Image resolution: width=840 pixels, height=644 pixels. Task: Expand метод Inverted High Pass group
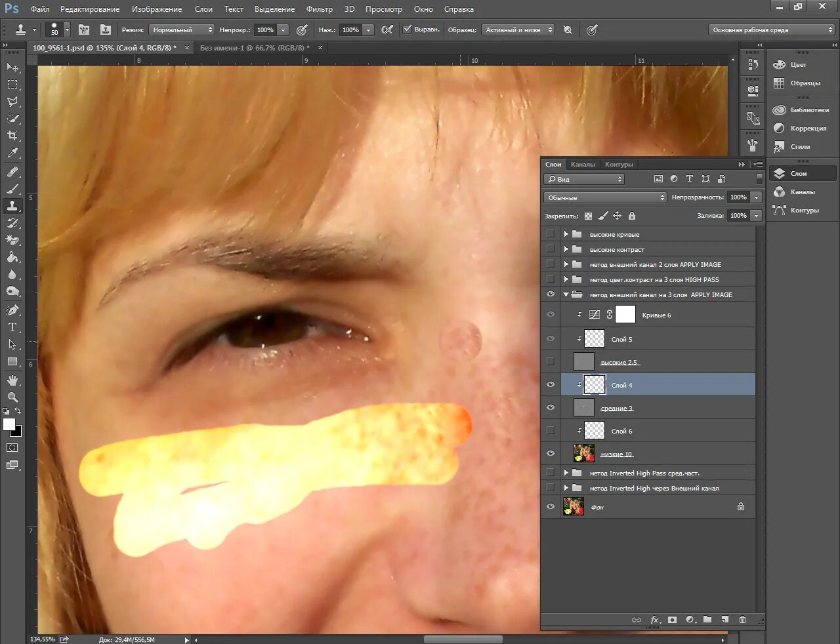pyautogui.click(x=566, y=473)
